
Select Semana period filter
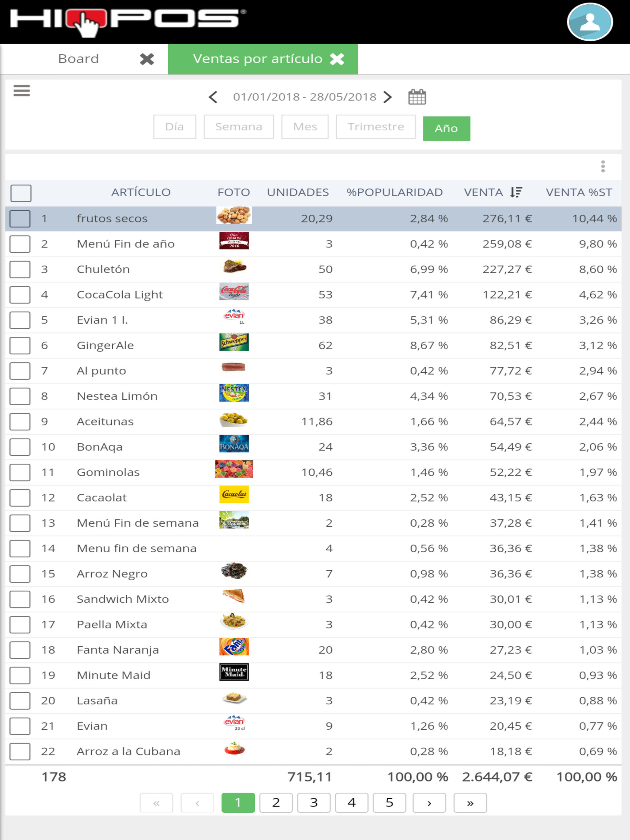[239, 127]
